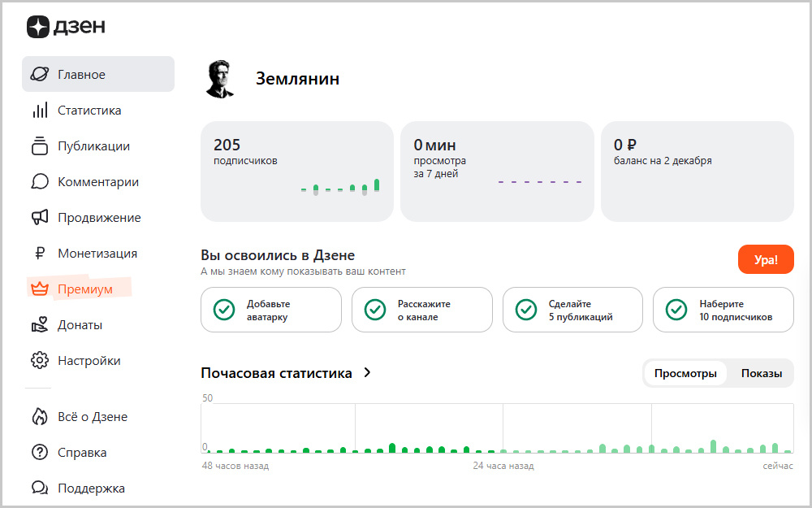Open the Монетизация section
This screenshot has width=812, height=508.
[98, 253]
